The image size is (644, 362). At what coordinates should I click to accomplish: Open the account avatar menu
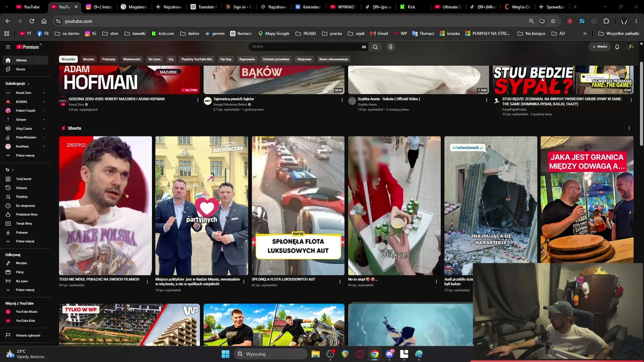pos(630,47)
